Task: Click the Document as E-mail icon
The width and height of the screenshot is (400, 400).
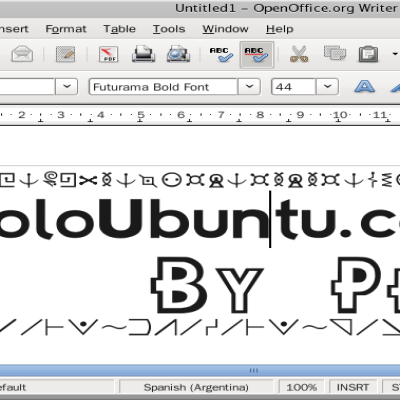Action: pyautogui.click(x=22, y=54)
